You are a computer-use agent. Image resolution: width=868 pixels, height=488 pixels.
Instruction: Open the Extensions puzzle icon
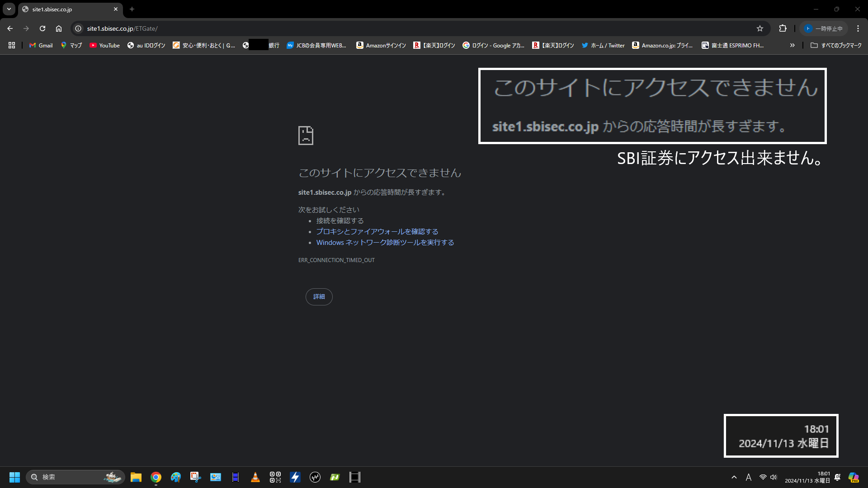tap(783, 28)
